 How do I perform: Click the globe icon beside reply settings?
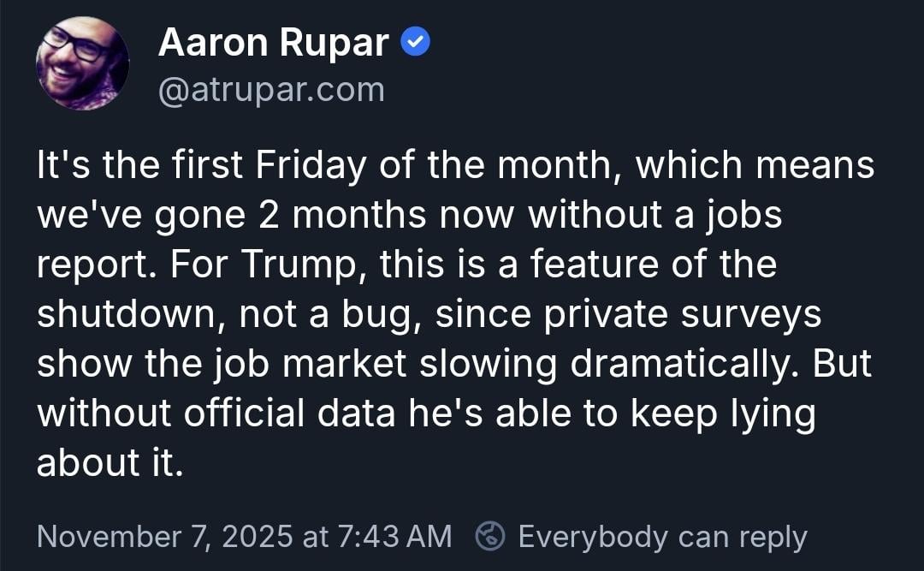[x=490, y=537]
